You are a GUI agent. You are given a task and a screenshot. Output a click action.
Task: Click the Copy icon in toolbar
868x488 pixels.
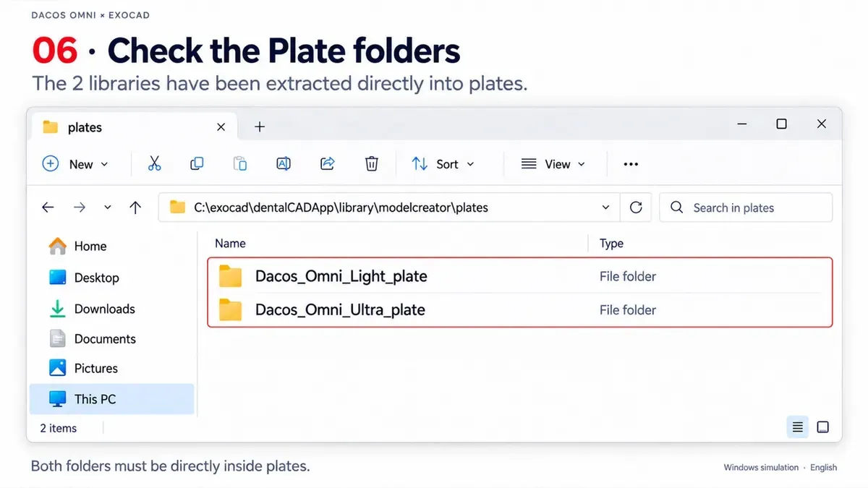pos(197,164)
